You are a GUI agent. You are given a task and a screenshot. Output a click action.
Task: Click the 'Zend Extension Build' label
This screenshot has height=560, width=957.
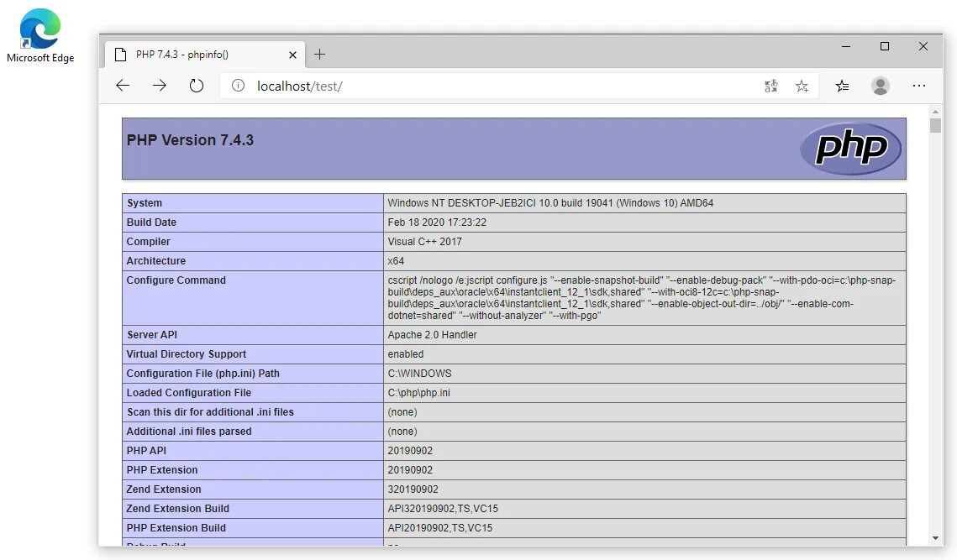pos(177,508)
